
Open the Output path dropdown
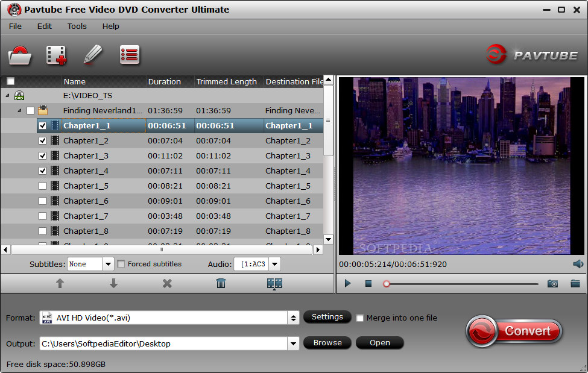point(293,343)
